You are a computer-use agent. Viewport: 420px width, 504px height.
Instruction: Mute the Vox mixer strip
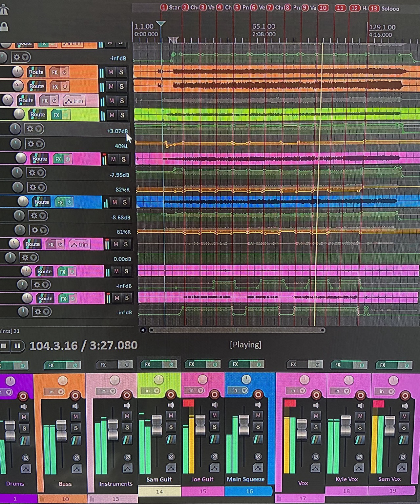click(316, 416)
